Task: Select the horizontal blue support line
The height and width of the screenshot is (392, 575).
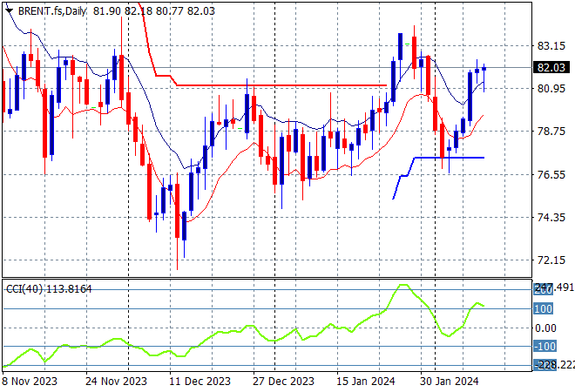Action: pyautogui.click(x=450, y=158)
